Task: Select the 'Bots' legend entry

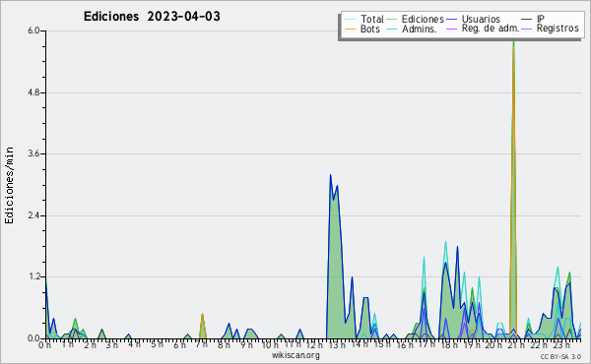Action: coord(369,29)
